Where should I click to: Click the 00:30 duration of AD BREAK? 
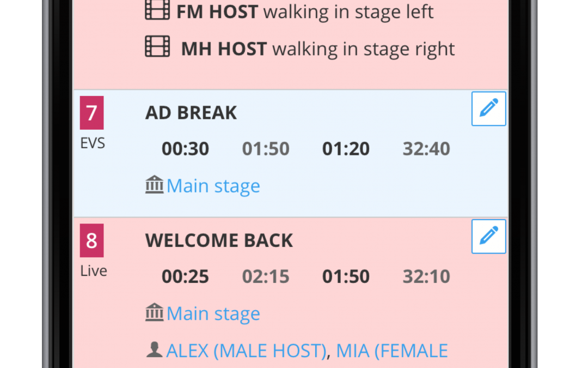[185, 149]
